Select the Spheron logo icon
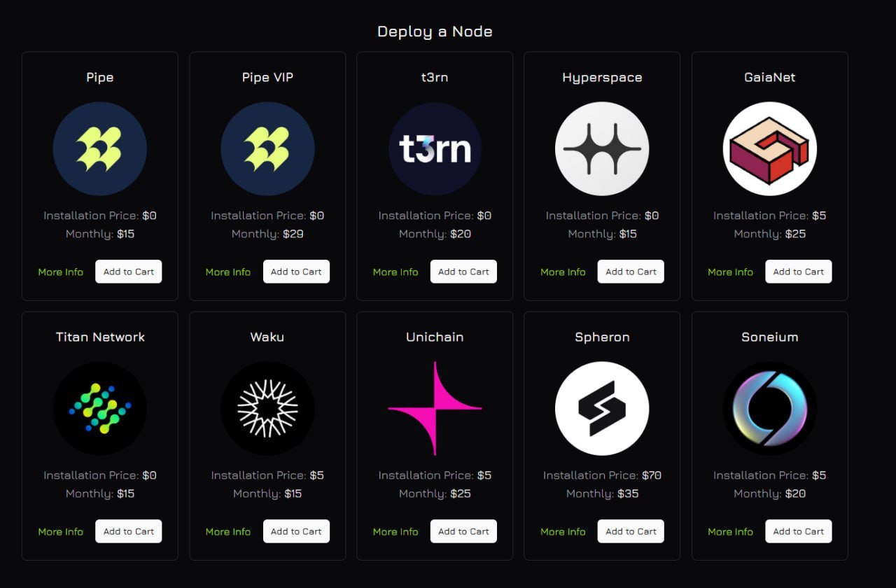This screenshot has width=896, height=588. coord(602,409)
